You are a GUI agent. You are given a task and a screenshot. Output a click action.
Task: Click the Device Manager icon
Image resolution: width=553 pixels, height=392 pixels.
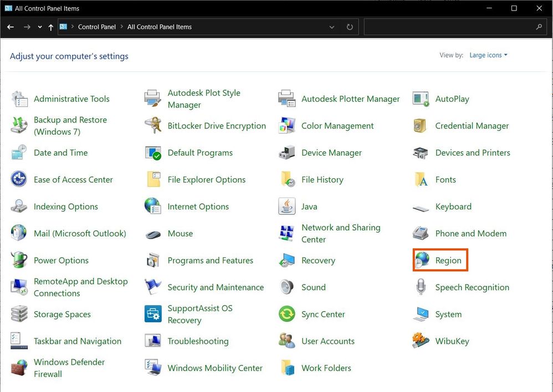coord(286,153)
